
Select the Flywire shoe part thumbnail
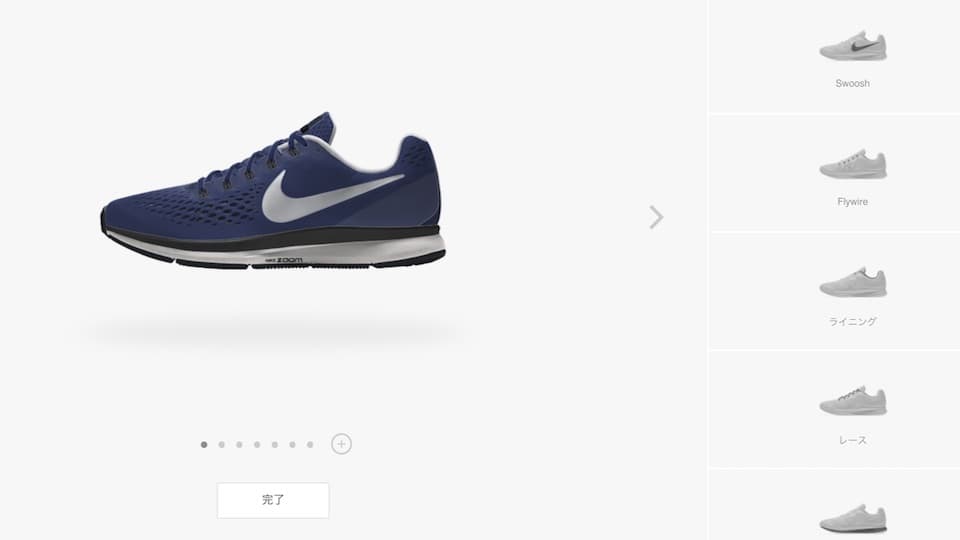(853, 164)
